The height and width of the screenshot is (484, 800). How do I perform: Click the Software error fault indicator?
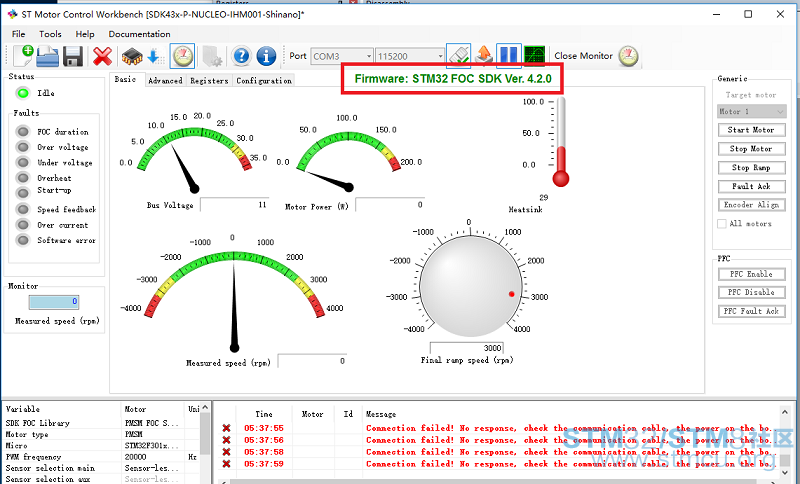point(22,240)
